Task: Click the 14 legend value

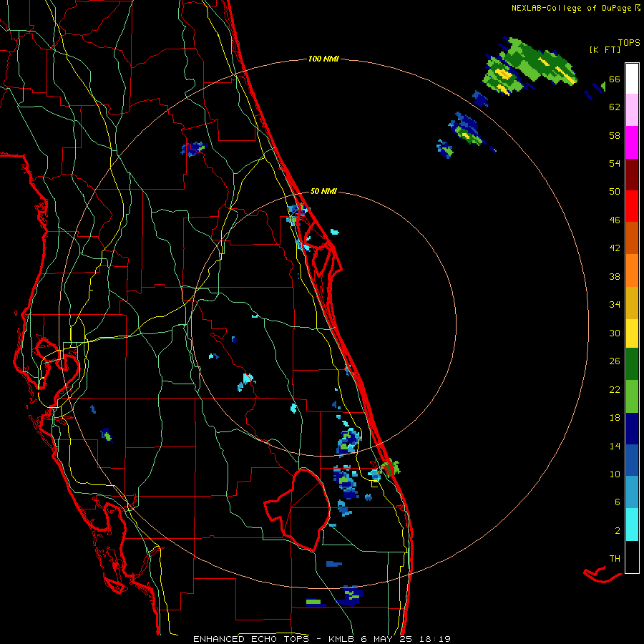Action: click(x=615, y=446)
